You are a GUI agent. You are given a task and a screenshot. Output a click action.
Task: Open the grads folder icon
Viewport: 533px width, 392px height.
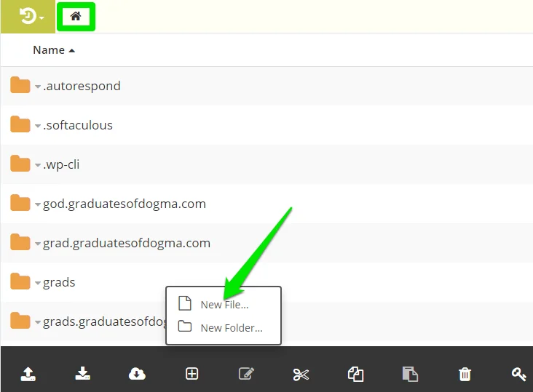[20, 281]
